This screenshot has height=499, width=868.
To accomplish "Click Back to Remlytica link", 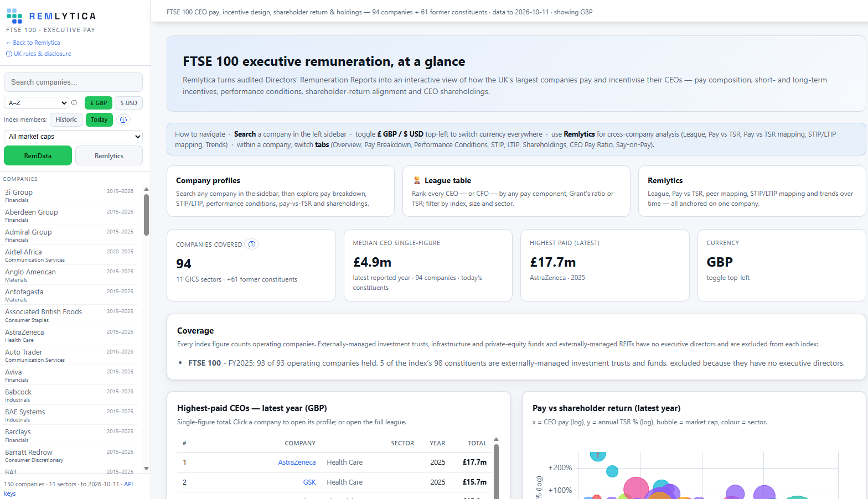I will (x=33, y=43).
